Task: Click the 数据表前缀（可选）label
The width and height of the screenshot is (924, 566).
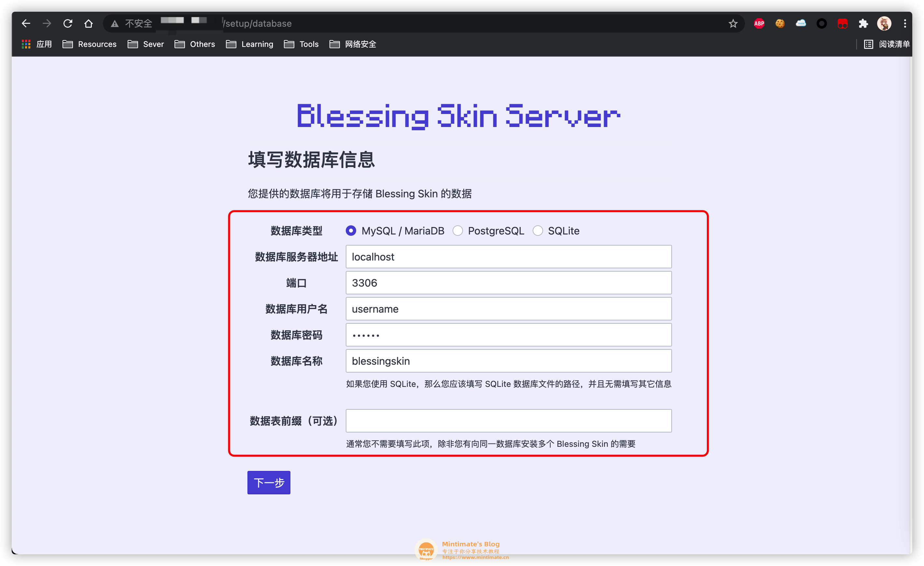Action: coord(294,421)
